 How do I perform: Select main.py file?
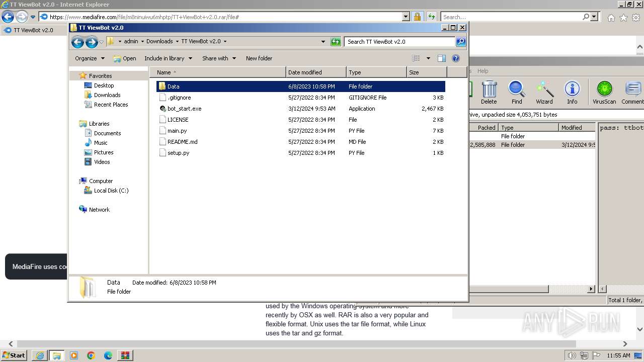tap(177, 131)
